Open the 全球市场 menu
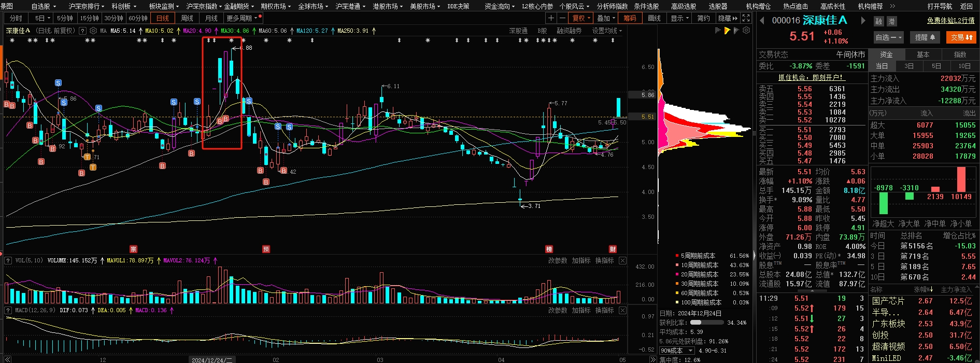 coord(313,6)
